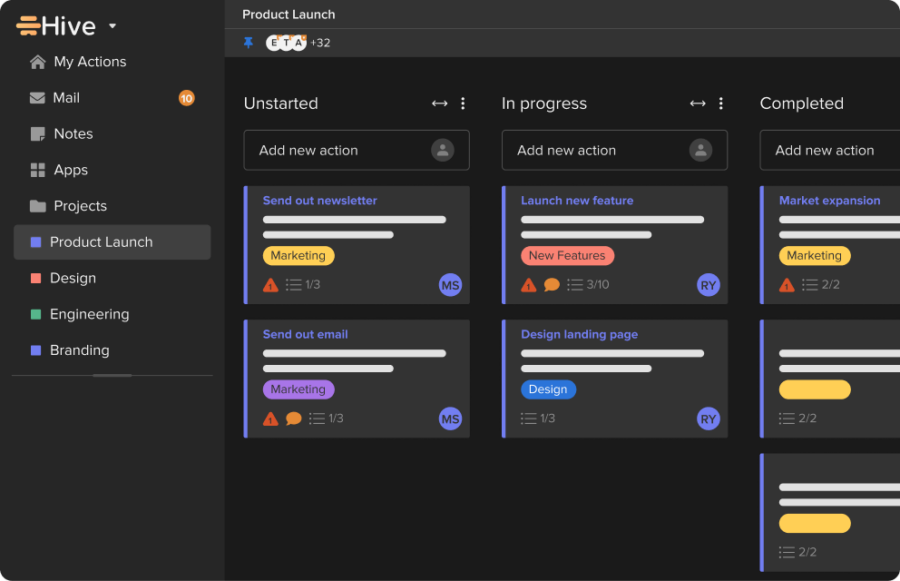The height and width of the screenshot is (581, 900).
Task: Open the Hive workspace dropdown
Action: (x=112, y=25)
